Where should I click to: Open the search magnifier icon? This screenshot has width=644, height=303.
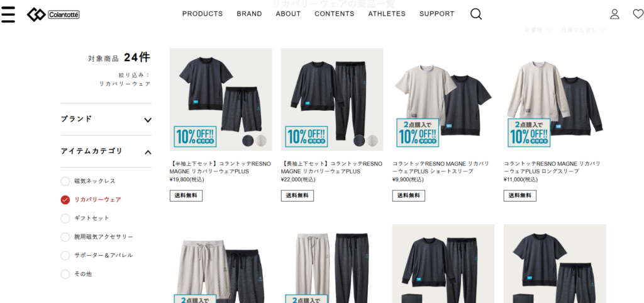coord(476,14)
